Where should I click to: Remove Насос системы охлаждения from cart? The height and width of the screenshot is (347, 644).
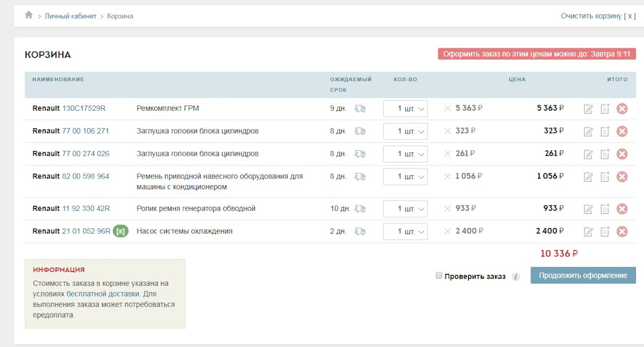tap(622, 232)
